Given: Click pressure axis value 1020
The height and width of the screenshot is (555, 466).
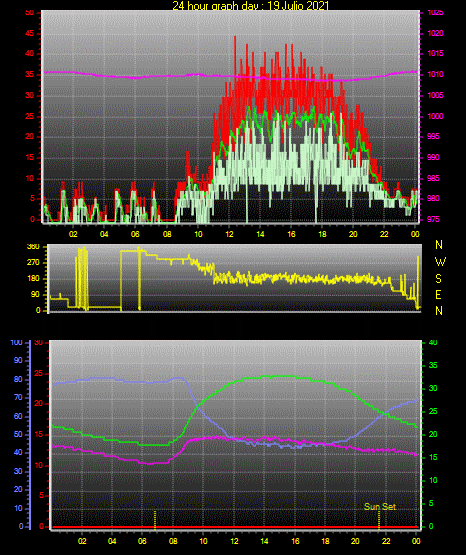Looking at the screenshot, I should 435,33.
